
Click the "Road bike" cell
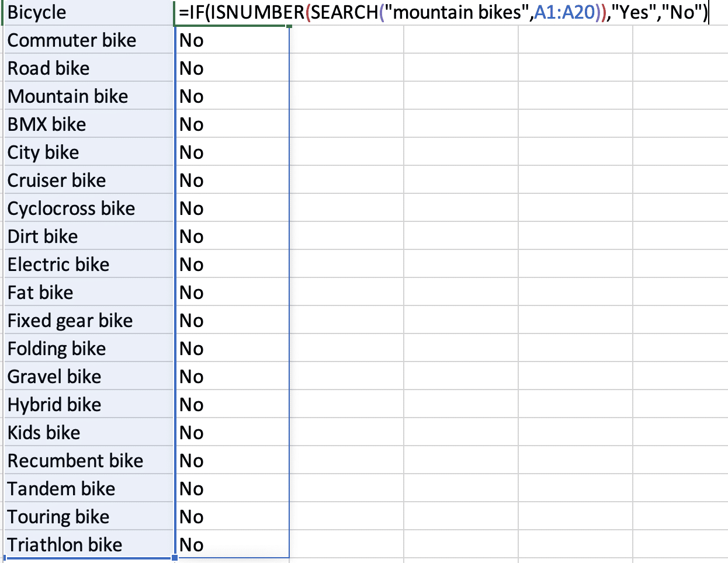tap(88, 68)
